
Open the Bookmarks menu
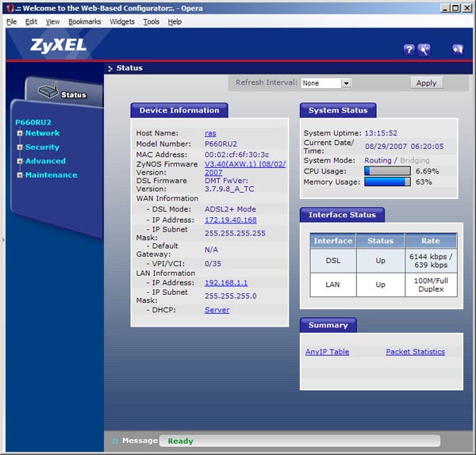pos(84,21)
